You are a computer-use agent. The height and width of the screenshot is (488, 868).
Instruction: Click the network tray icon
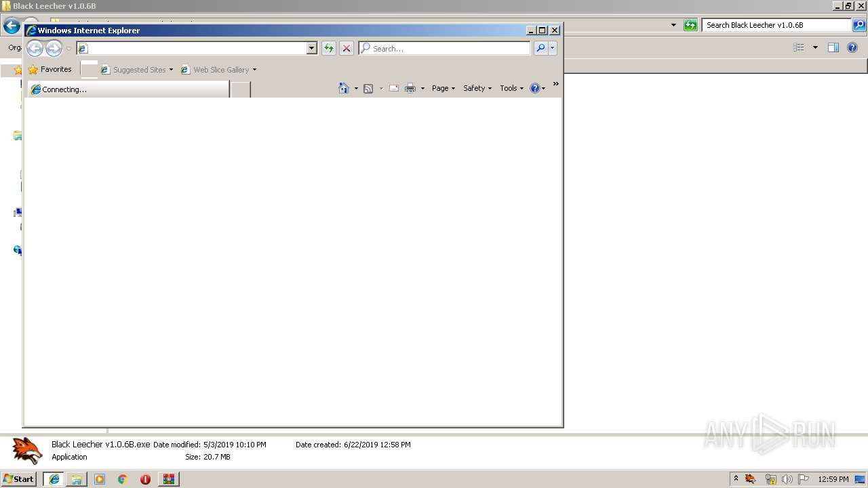coord(770,479)
